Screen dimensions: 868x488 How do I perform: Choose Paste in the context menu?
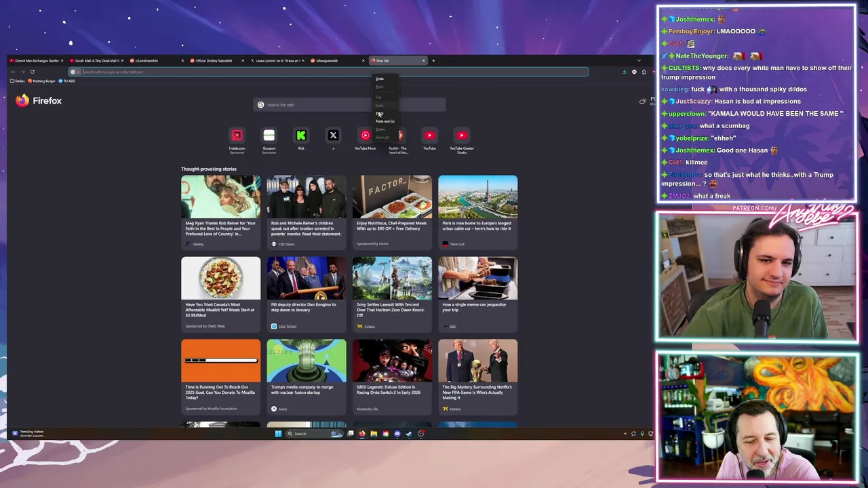tap(384, 113)
